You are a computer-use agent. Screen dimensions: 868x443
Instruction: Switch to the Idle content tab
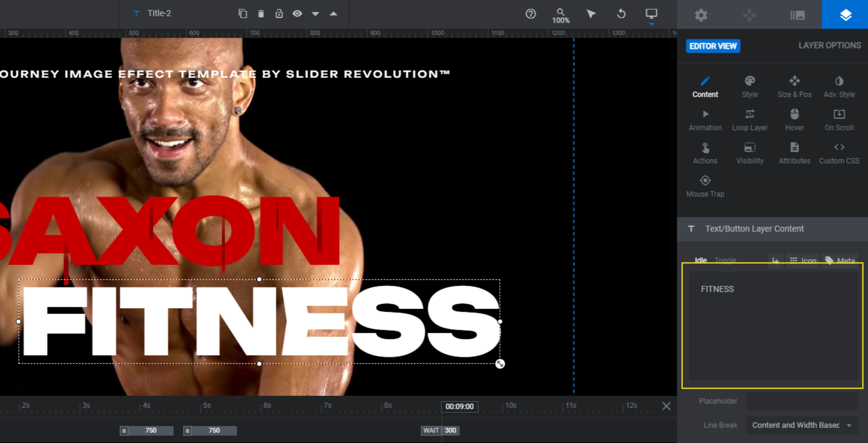coord(701,261)
